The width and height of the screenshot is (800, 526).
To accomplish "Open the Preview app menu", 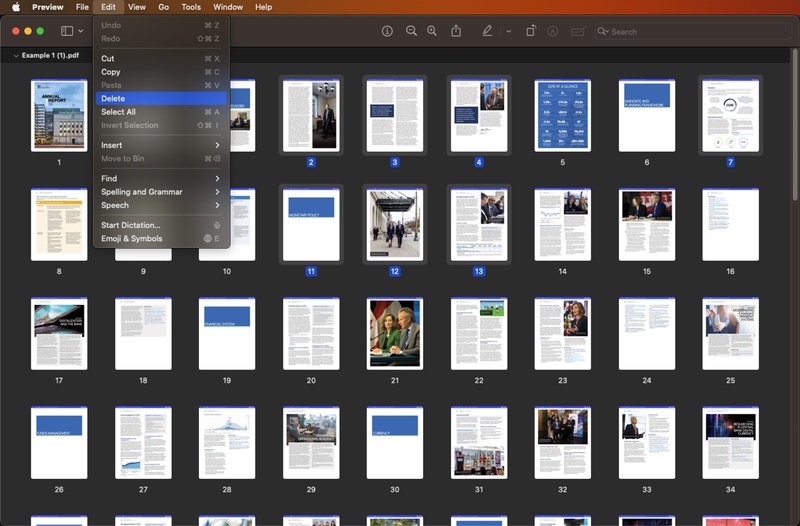I will click(x=47, y=7).
